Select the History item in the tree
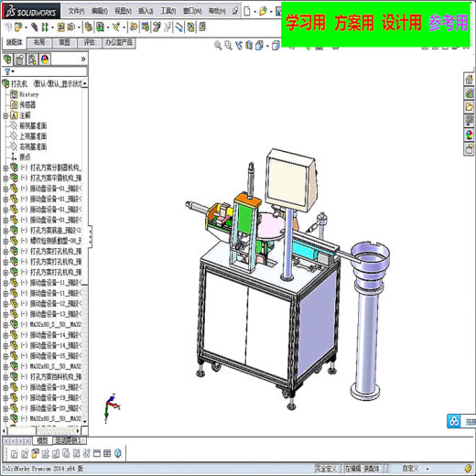 (29, 94)
